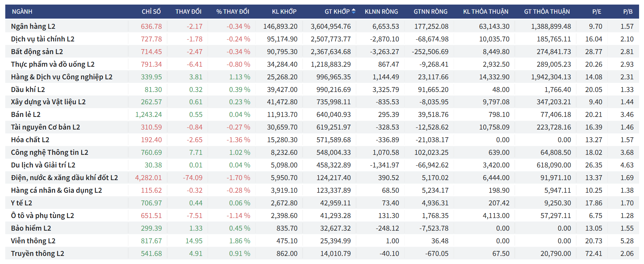
Task: Click the KLNN RÒNG column header
Action: [381, 12]
